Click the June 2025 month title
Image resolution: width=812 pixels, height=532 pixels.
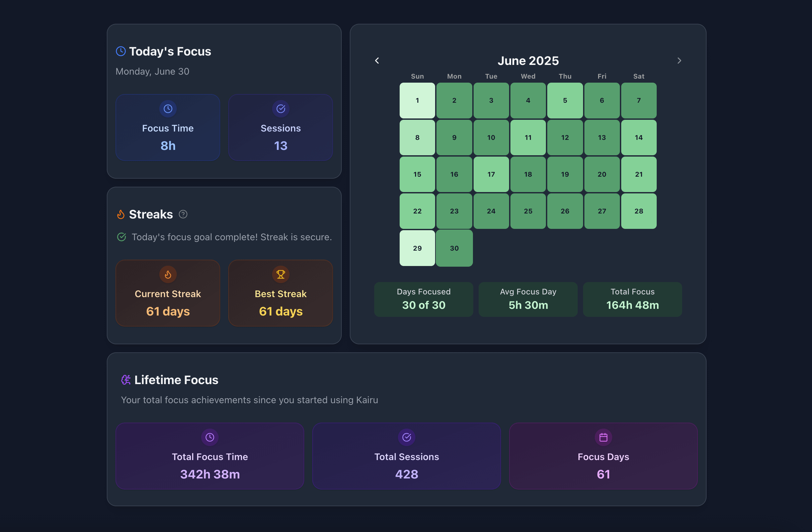(x=528, y=61)
